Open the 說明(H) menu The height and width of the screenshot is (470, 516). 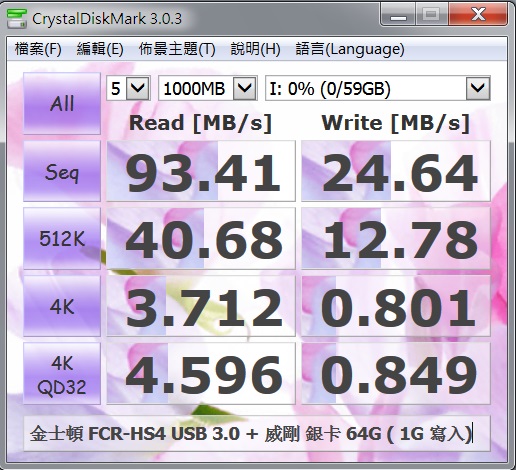coord(255,49)
